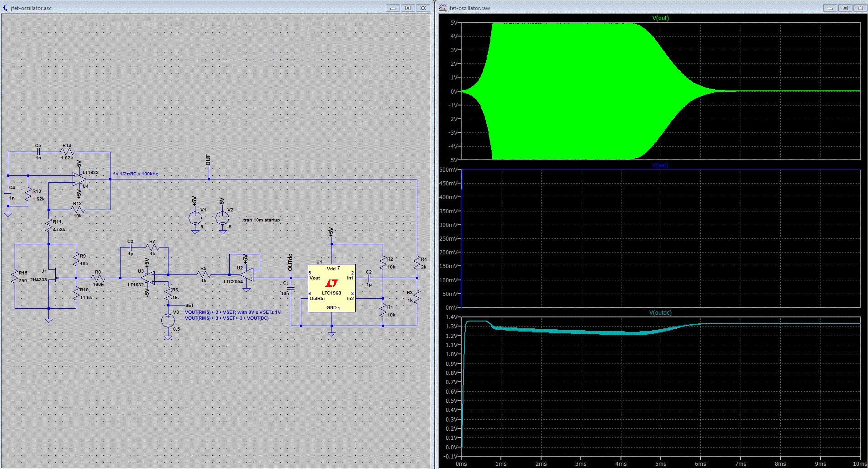This screenshot has width=868, height=469.
Task: Click the V(set) trace label
Action: pyautogui.click(x=660, y=165)
